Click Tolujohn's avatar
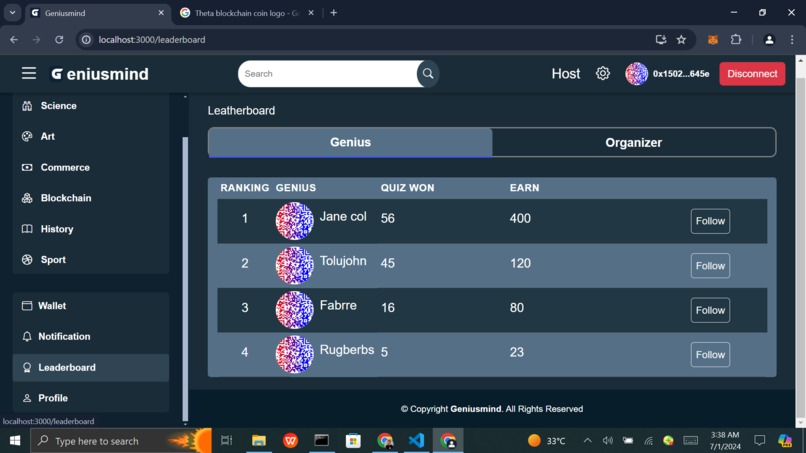Screen dimensions: 806x453 (x=295, y=266)
